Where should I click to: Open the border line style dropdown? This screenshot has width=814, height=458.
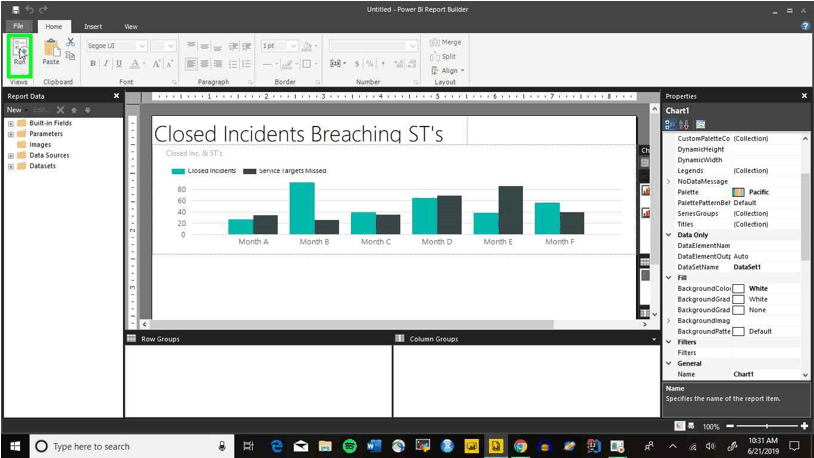[270, 64]
